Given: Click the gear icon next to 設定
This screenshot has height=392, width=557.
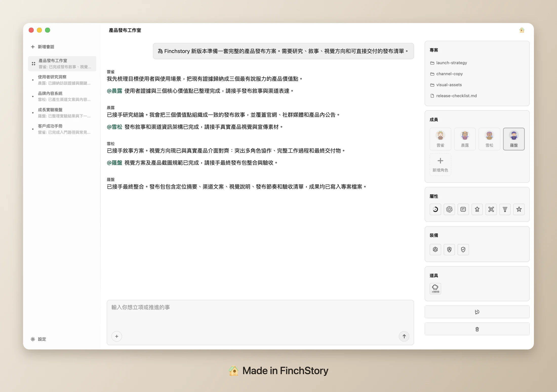Looking at the screenshot, I should point(33,339).
